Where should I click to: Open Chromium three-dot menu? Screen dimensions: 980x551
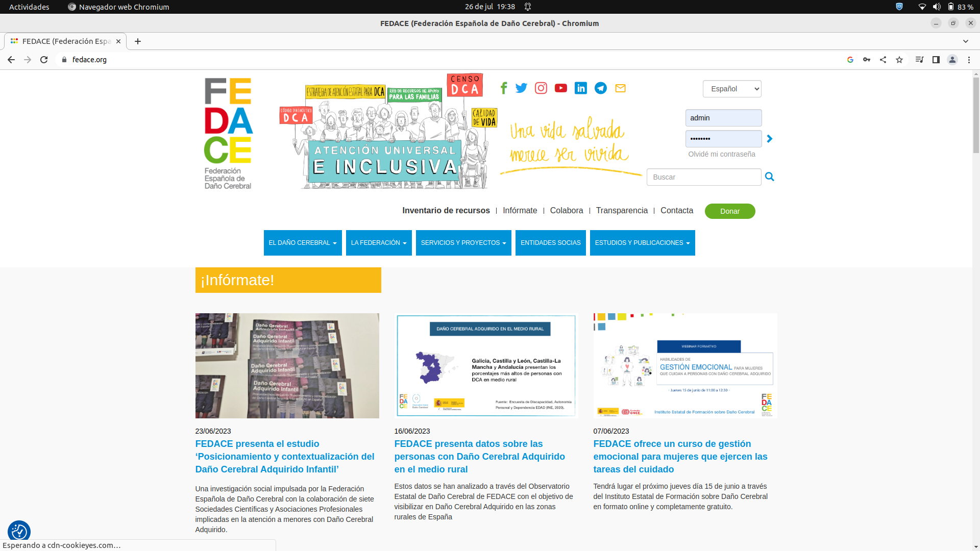coord(969,60)
